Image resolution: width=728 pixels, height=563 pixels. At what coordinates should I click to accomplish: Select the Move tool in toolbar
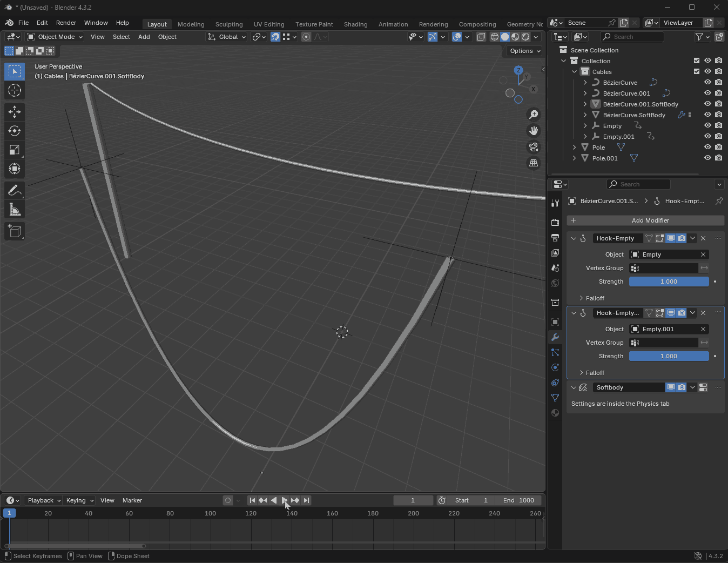pyautogui.click(x=15, y=112)
